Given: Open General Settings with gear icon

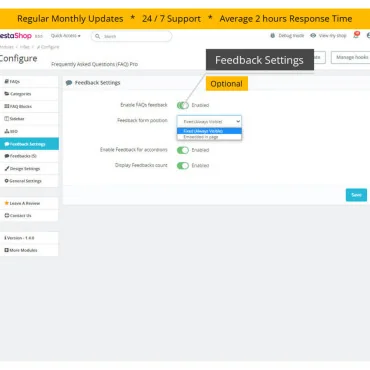Looking at the screenshot, I should click(29, 181).
